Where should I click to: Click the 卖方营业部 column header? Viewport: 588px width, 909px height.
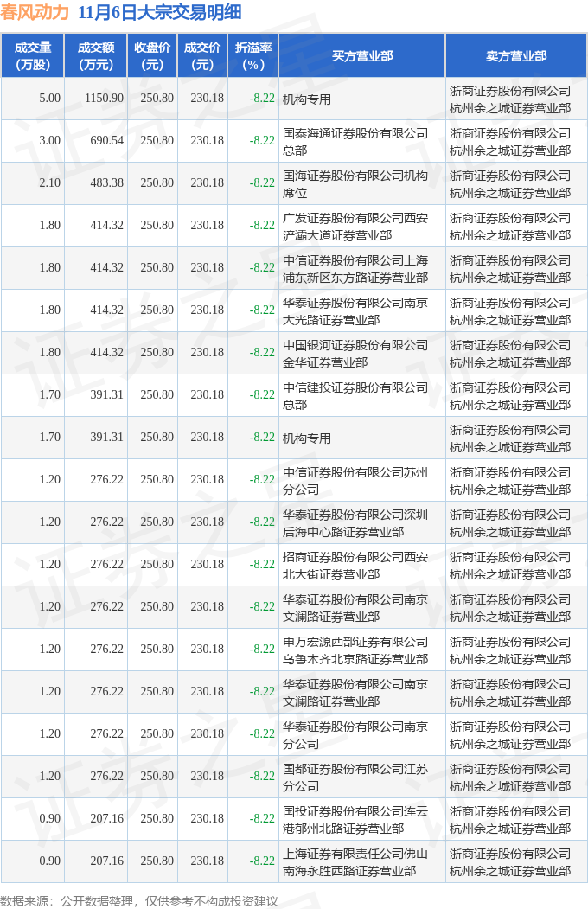click(515, 56)
